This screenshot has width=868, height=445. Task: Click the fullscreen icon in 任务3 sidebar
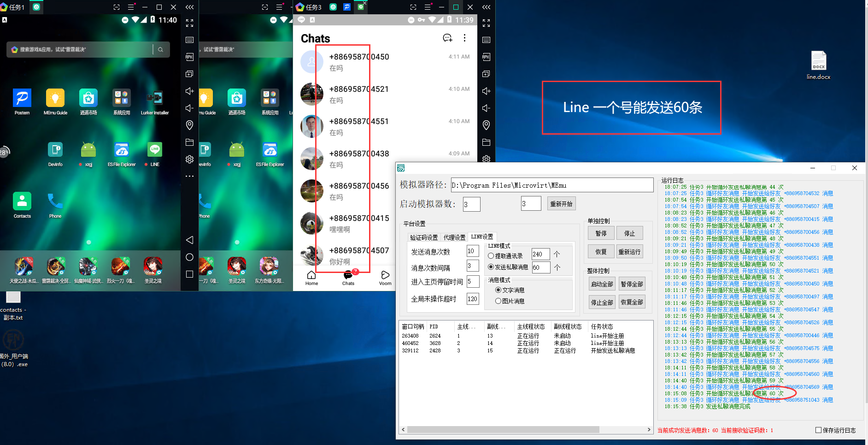point(486,23)
